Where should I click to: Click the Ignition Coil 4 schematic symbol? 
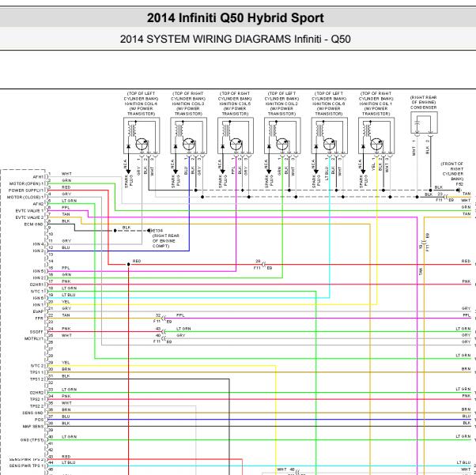click(142, 136)
